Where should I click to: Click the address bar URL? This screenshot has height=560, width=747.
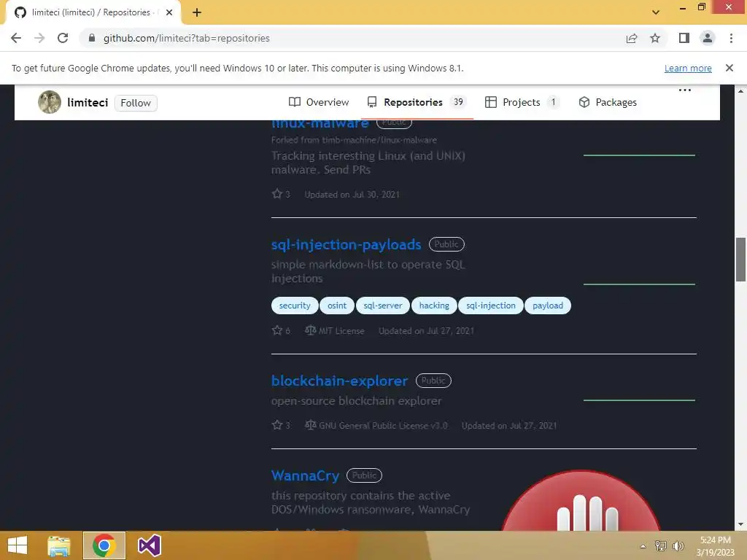tap(186, 38)
